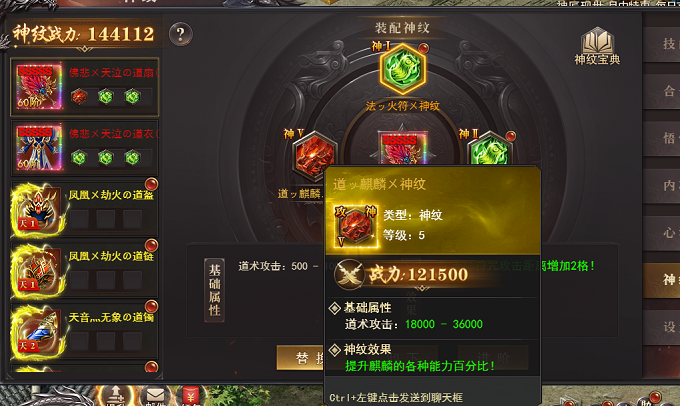Click the red yuan envelope icon
680x406 pixels.
tap(190, 396)
